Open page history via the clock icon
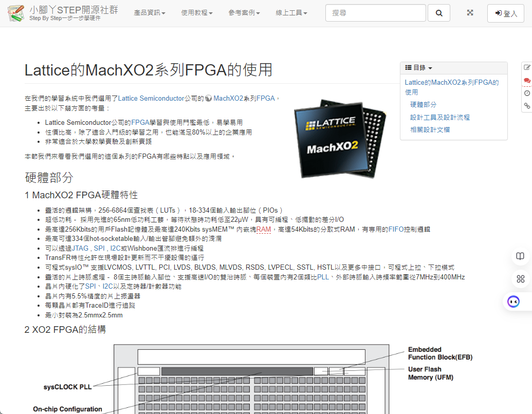 pyautogui.click(x=527, y=93)
